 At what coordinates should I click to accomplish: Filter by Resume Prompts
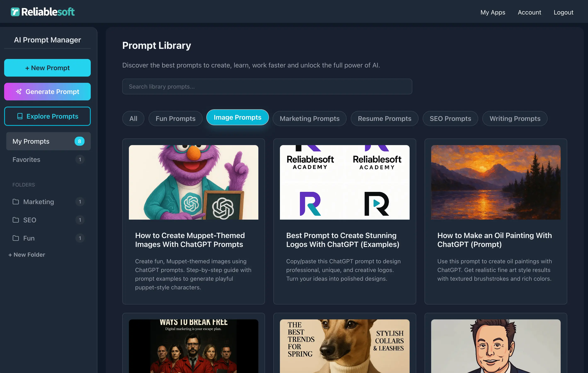[385, 119]
